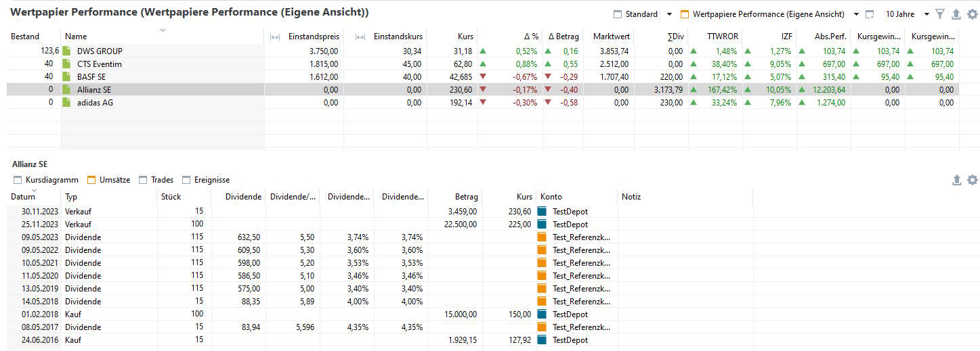Click column width icon beside Einstandskurs header
The image size is (980, 351).
pyautogui.click(x=360, y=37)
